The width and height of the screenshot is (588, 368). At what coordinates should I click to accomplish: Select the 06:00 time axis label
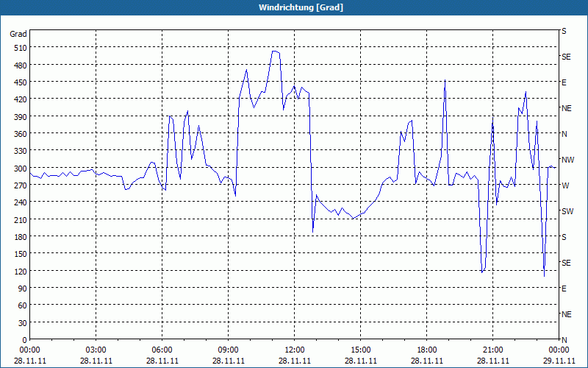pyautogui.click(x=162, y=350)
